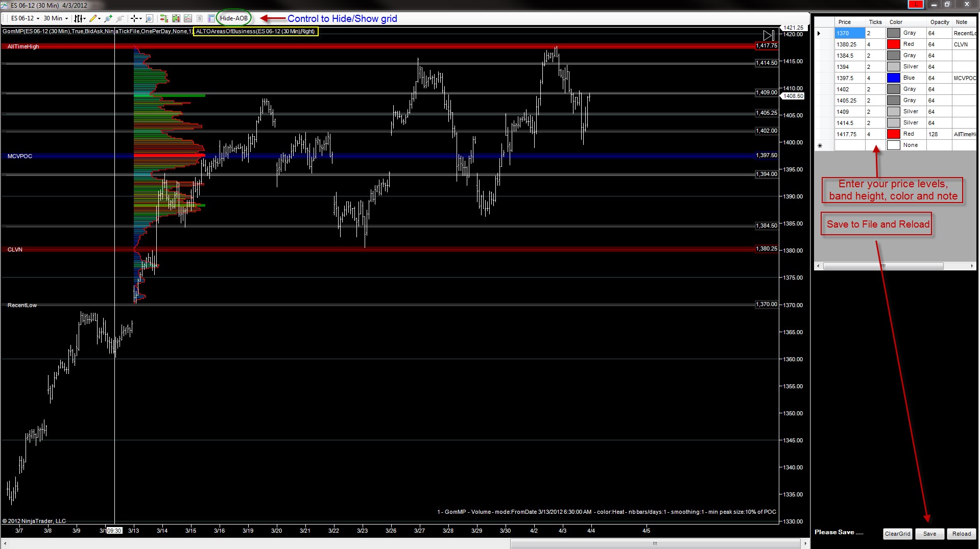
Task: Click the empty price cell in the new row
Action: point(850,145)
